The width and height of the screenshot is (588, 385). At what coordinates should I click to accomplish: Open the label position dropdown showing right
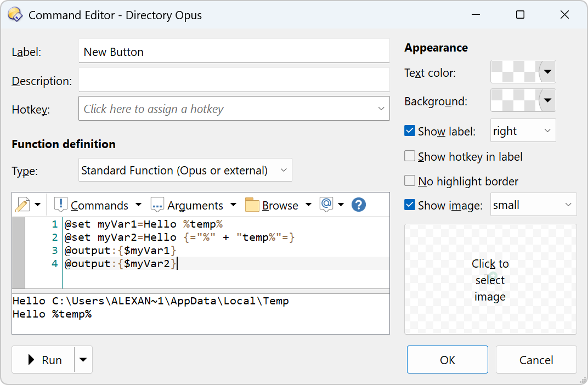pos(523,131)
